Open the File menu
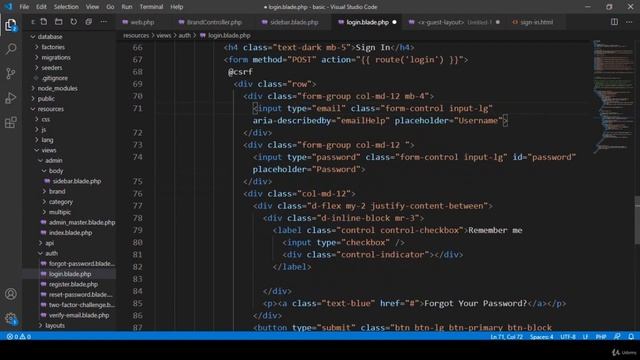640x360 pixels. pyautogui.click(x=24, y=7)
